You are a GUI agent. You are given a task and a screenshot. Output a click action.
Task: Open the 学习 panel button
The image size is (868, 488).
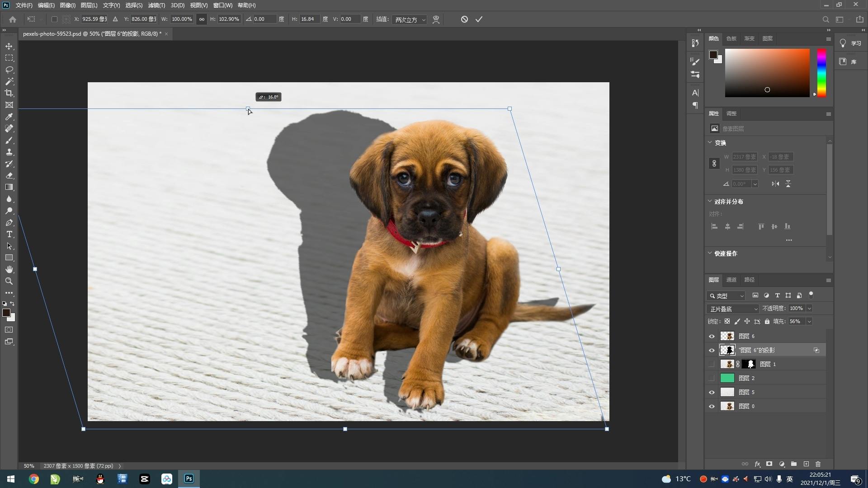tap(851, 43)
